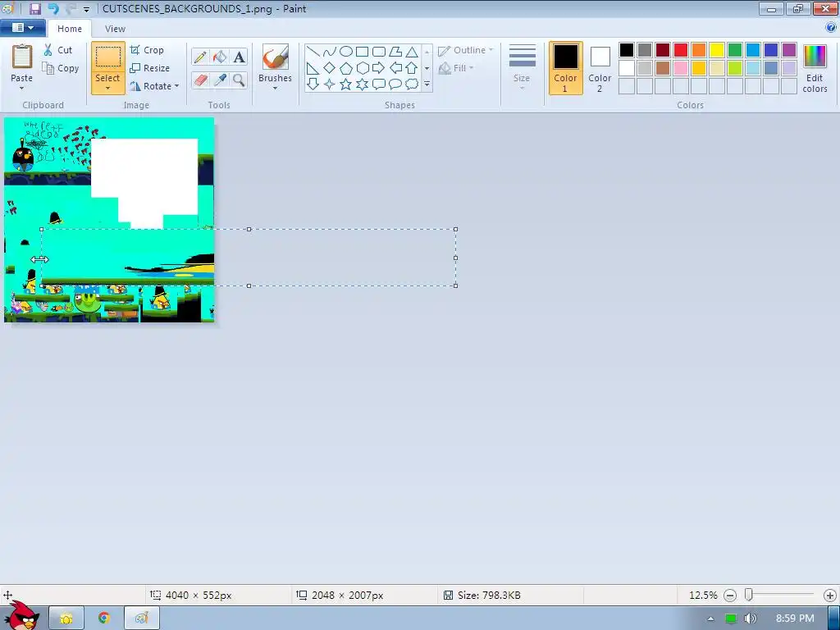Choose the Down arrow shape
Viewport: 840px width, 630px height.
click(x=313, y=84)
